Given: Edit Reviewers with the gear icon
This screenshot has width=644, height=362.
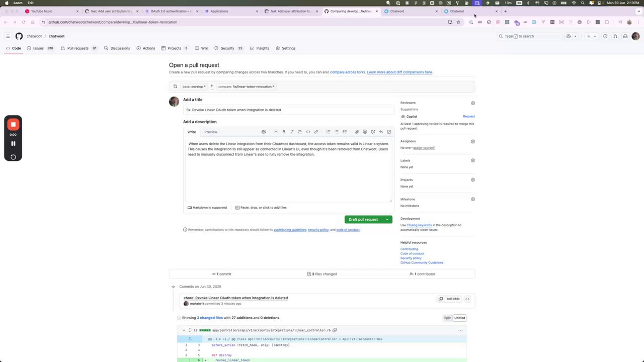Looking at the screenshot, I should click(472, 103).
